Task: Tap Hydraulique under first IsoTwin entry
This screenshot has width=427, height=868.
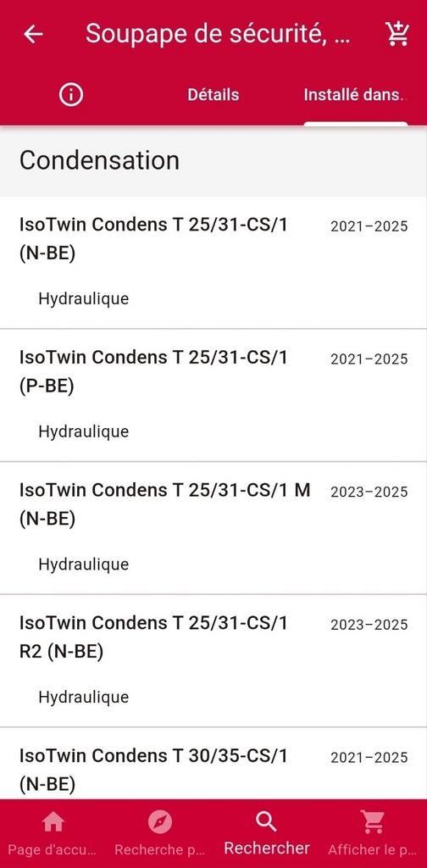Action: coord(84,299)
